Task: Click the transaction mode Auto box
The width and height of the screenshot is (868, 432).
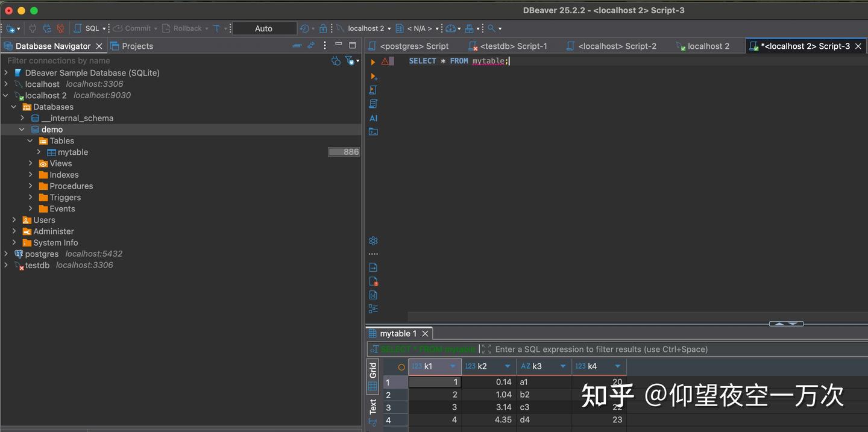Action: click(x=264, y=28)
